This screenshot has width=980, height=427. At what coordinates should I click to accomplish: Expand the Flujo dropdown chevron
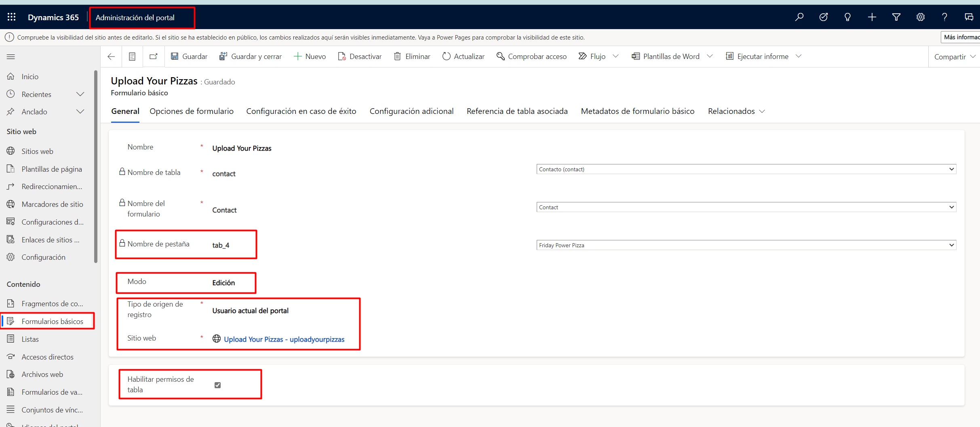coord(615,56)
